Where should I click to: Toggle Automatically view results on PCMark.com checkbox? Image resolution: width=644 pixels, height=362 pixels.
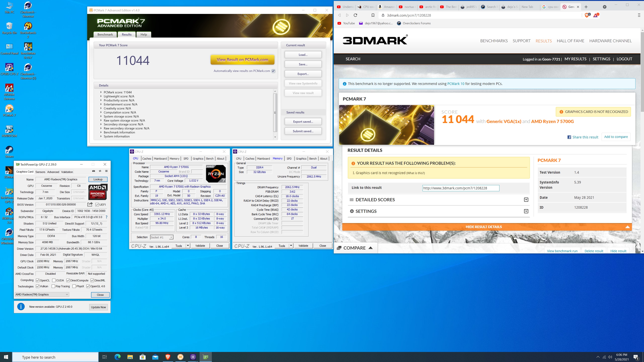pyautogui.click(x=273, y=71)
